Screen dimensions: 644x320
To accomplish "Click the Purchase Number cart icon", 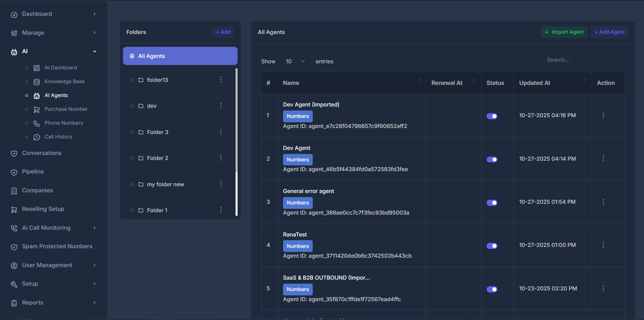I will click(36, 109).
